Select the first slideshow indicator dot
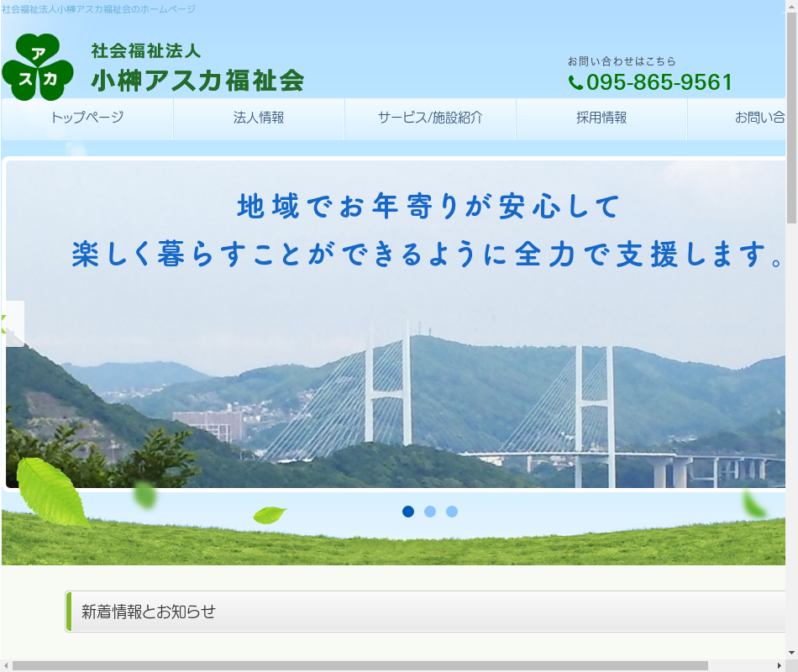 coord(408,512)
